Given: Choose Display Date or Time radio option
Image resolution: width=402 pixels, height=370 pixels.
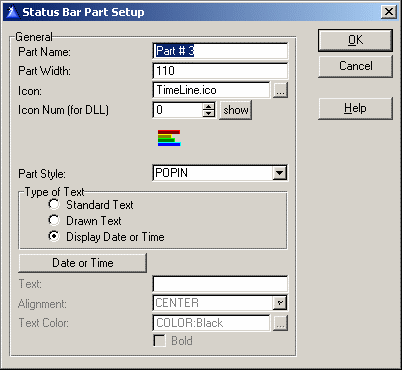Looking at the screenshot, I should pyautogui.click(x=54, y=236).
